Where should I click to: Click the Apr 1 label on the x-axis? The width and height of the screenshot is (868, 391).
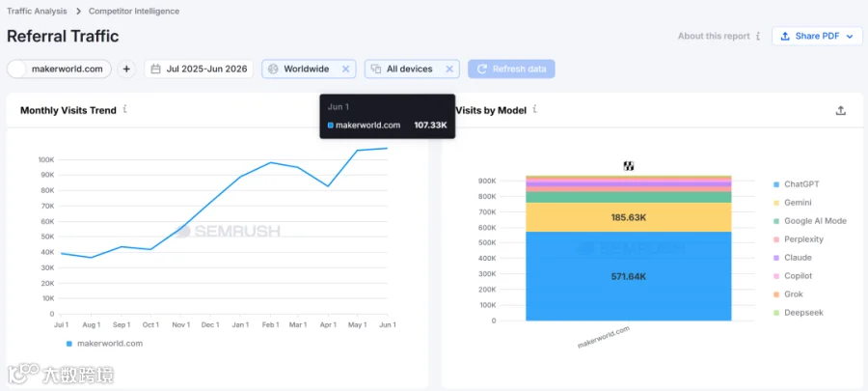328,324
